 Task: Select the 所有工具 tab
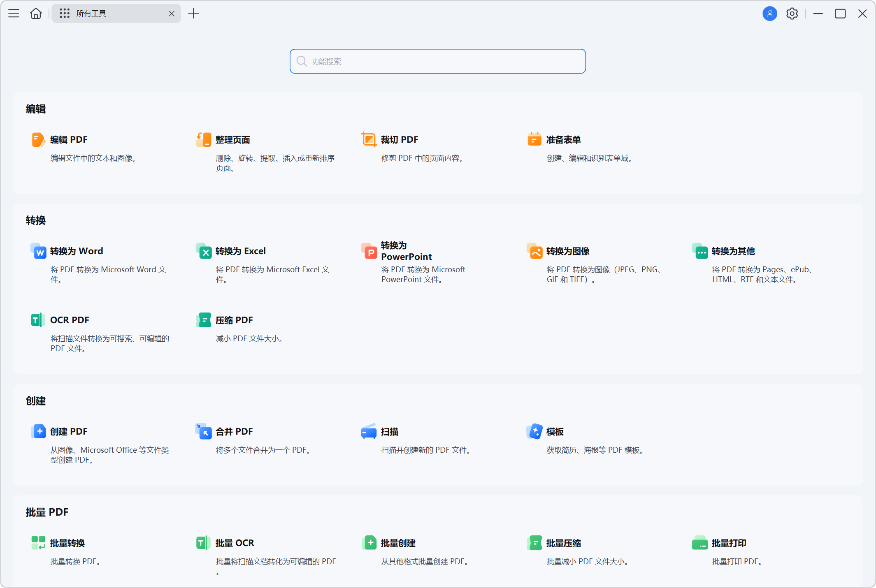[116, 14]
